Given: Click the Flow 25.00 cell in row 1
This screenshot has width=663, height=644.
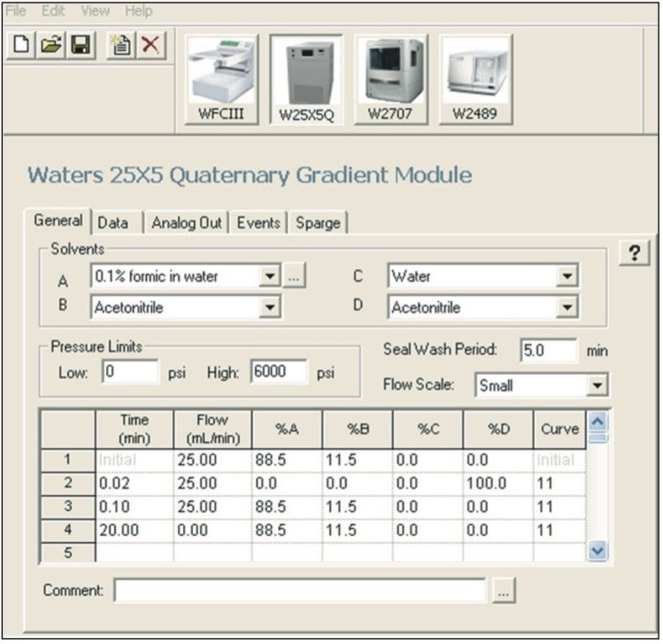Looking at the screenshot, I should [212, 460].
